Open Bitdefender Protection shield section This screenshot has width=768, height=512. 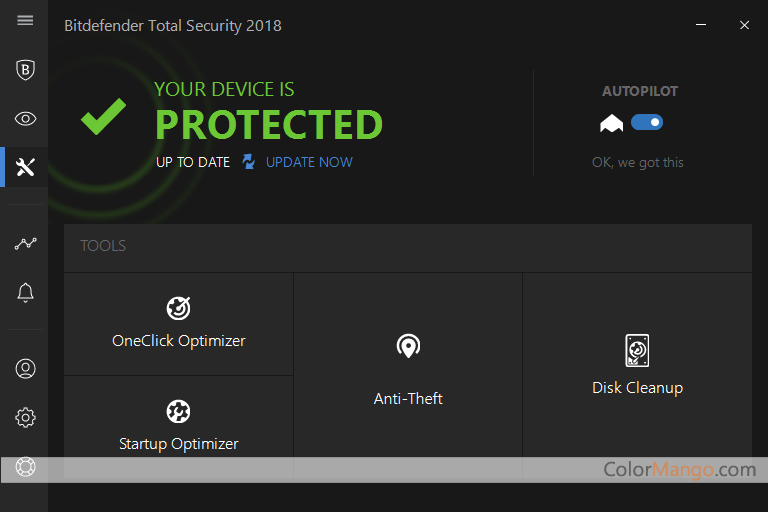(25, 70)
